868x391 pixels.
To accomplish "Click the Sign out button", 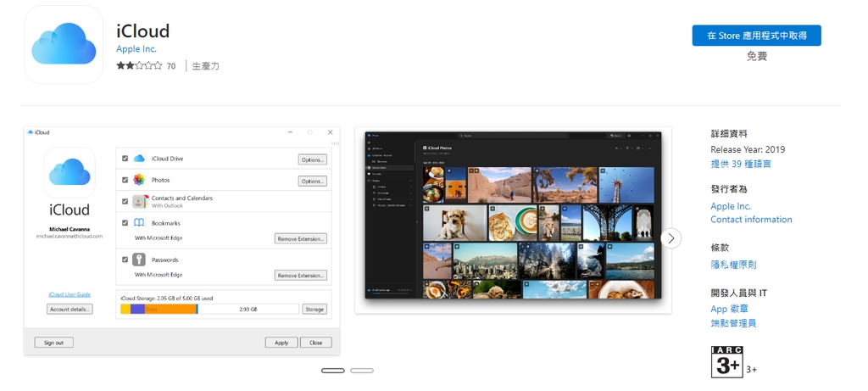I will pos(53,343).
